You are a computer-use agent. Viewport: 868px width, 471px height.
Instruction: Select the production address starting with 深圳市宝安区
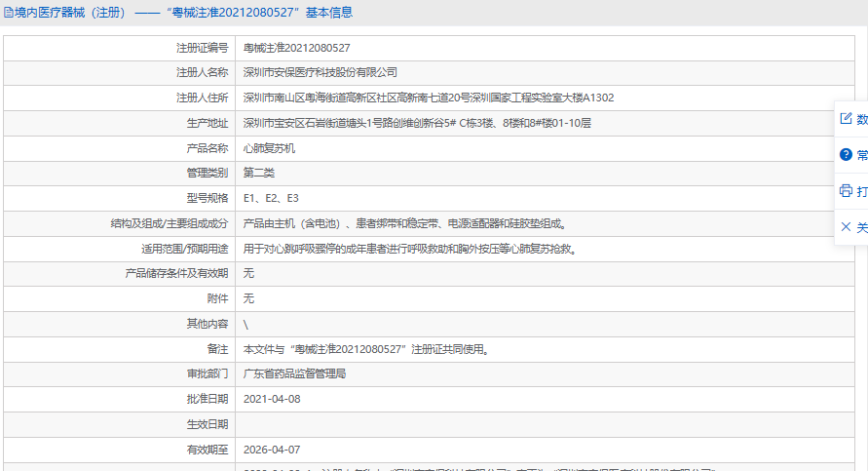pos(417,123)
